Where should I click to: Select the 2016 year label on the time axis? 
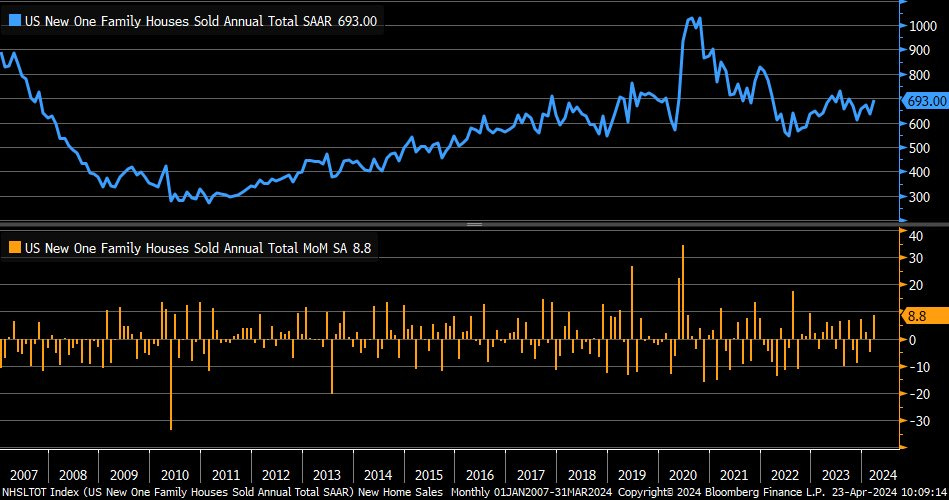coord(480,475)
